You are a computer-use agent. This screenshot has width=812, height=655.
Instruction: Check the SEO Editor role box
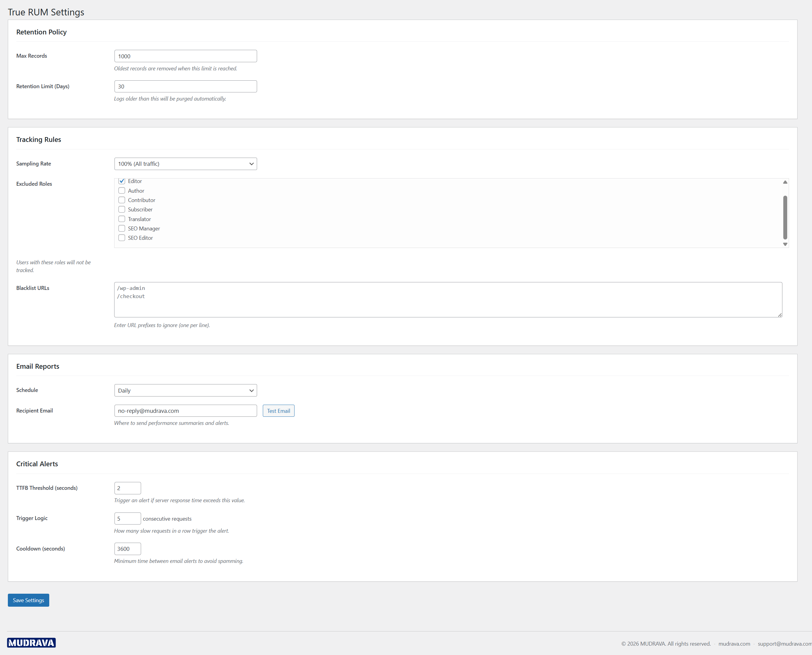point(121,238)
